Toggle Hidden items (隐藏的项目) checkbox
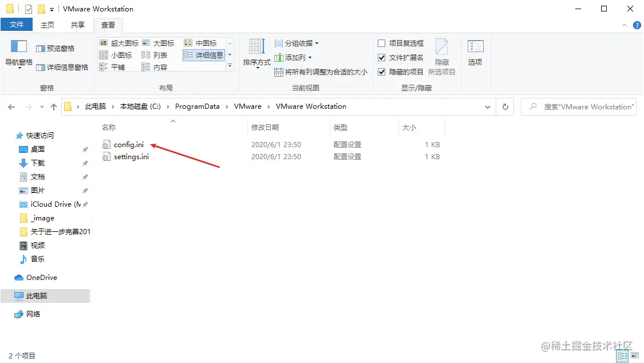The height and width of the screenshot is (363, 644). pos(401,72)
